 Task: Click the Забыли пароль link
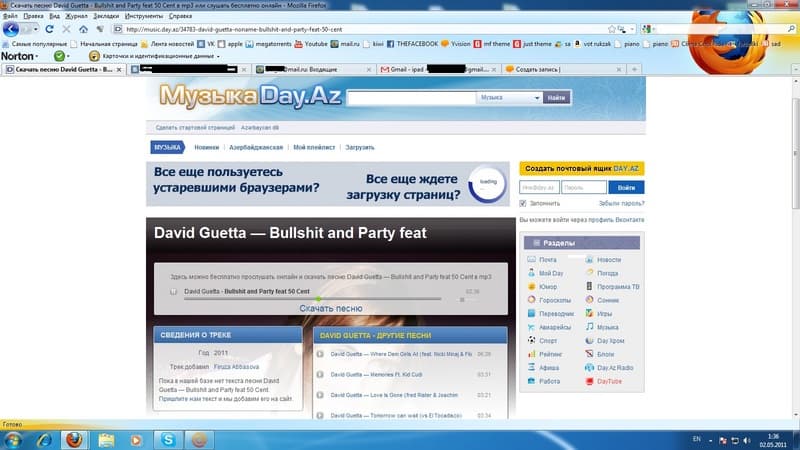point(621,204)
